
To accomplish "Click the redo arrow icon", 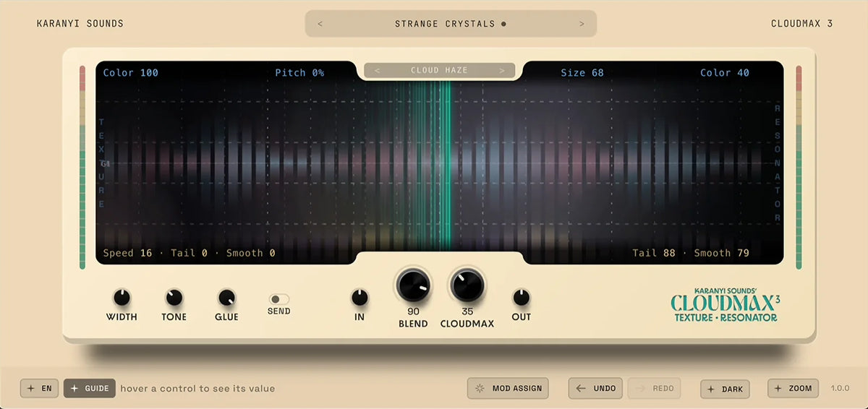I will pos(640,389).
